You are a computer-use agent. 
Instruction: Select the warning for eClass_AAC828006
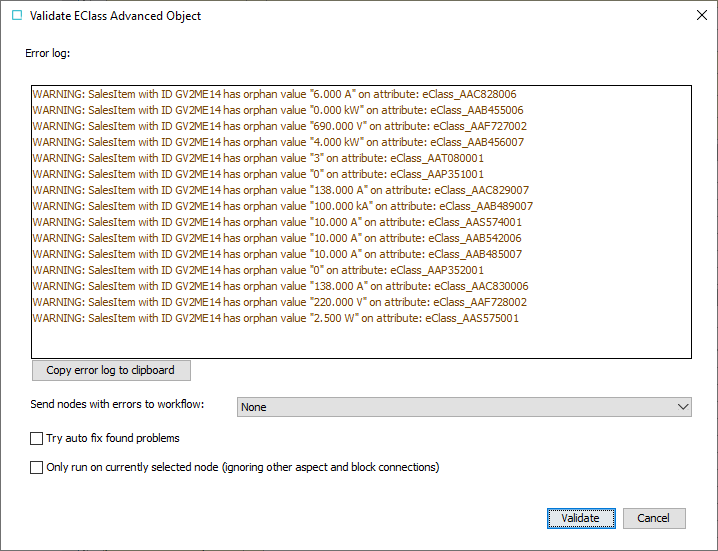click(x=274, y=94)
